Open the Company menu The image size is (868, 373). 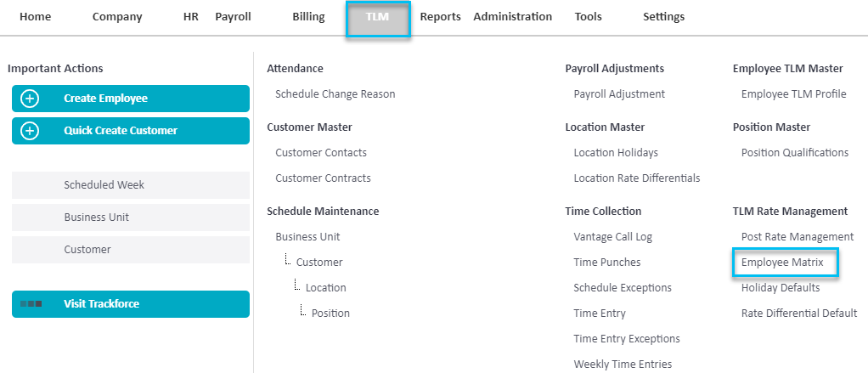tap(117, 17)
